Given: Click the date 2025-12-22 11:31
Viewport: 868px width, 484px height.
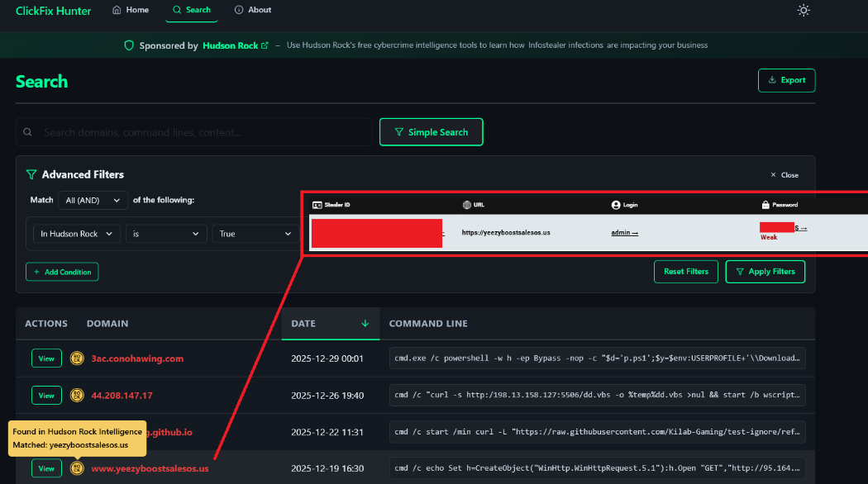Looking at the screenshot, I should (327, 432).
